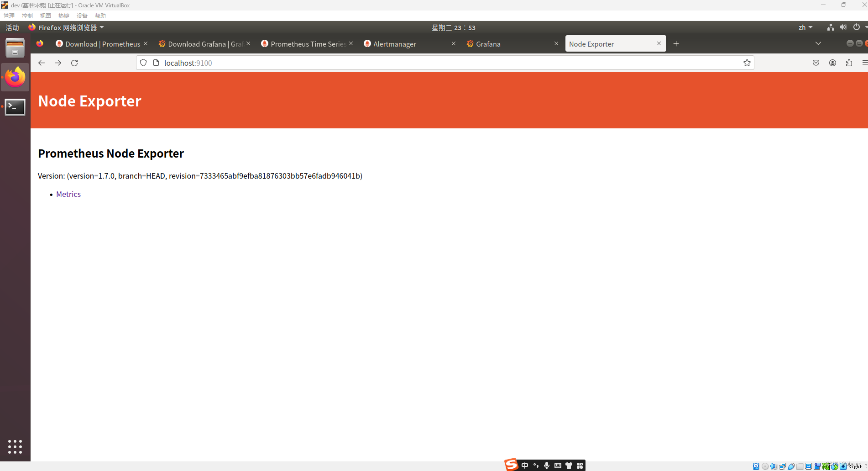
Task: Show Applications grid
Action: pos(15,447)
